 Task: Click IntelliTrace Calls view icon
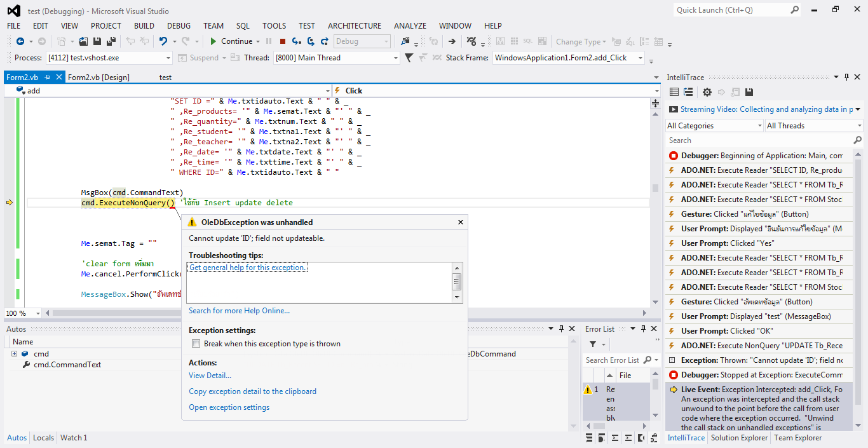tap(688, 93)
